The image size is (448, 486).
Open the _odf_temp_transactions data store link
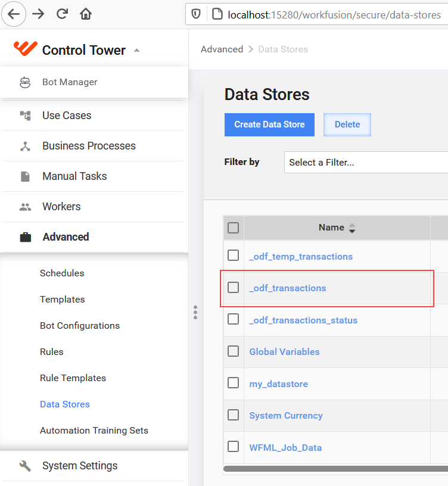pyautogui.click(x=301, y=257)
